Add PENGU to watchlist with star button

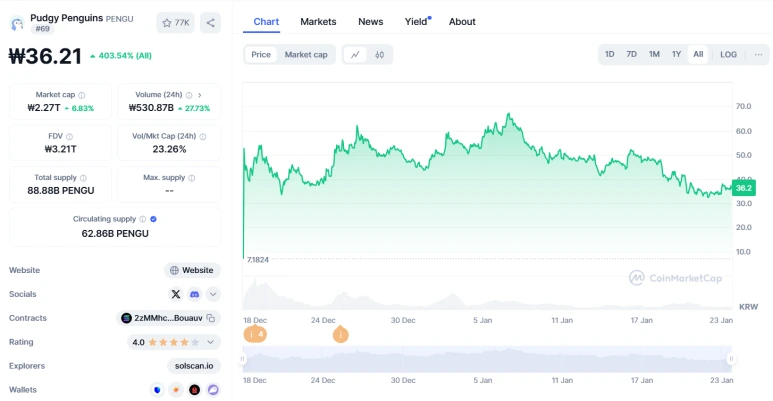coord(176,22)
